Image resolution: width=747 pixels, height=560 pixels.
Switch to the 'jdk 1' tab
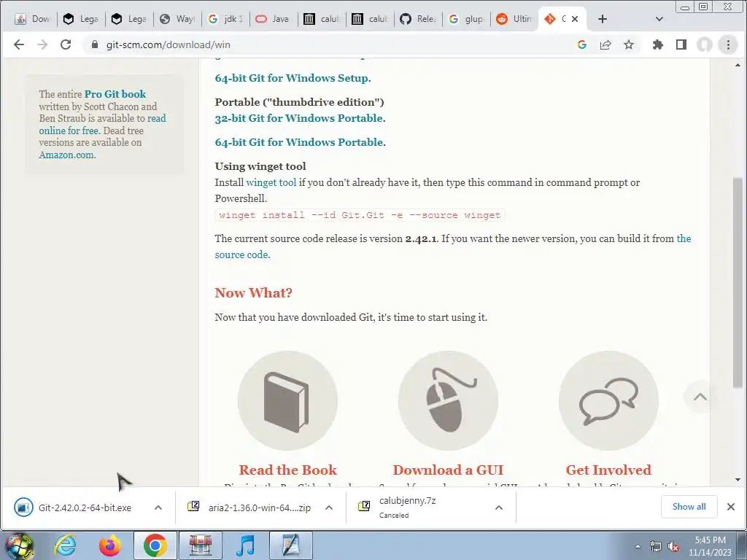226,19
